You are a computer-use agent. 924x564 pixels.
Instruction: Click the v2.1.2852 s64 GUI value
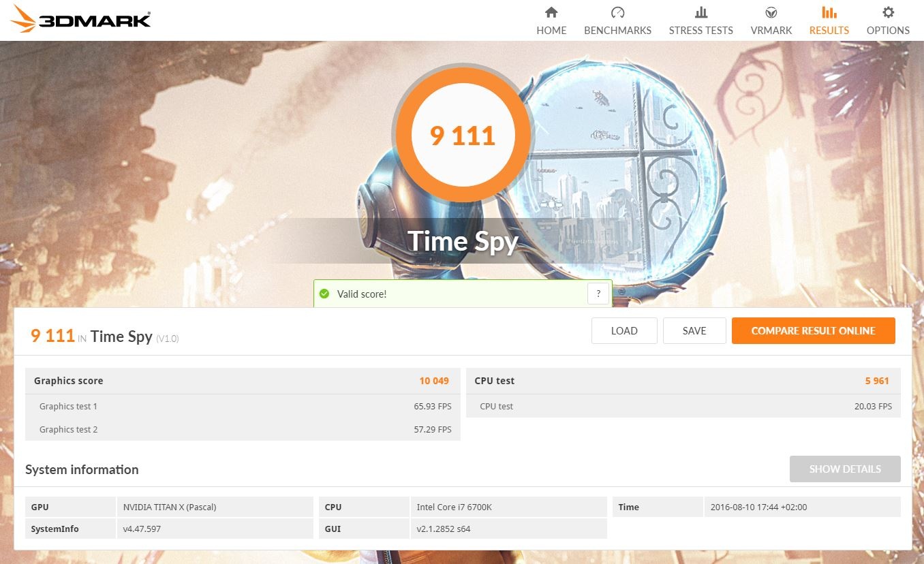(x=444, y=529)
